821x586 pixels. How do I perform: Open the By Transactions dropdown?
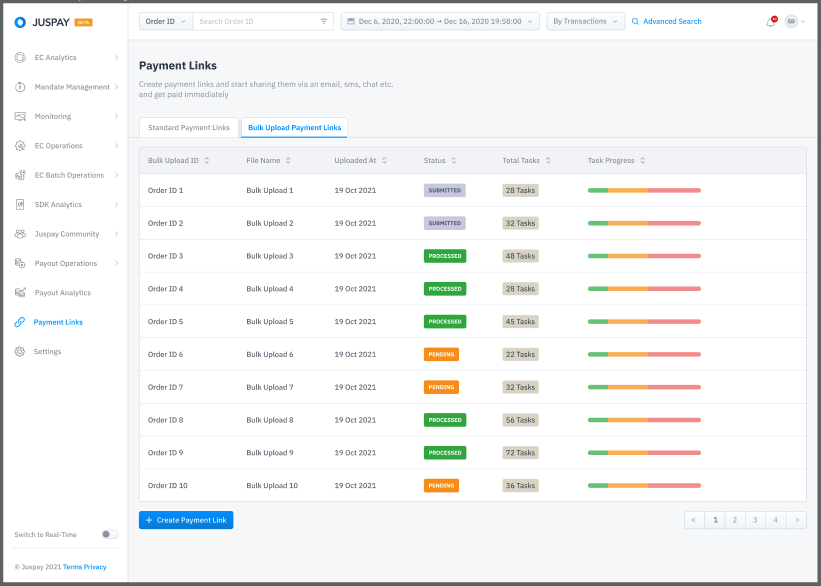click(585, 21)
